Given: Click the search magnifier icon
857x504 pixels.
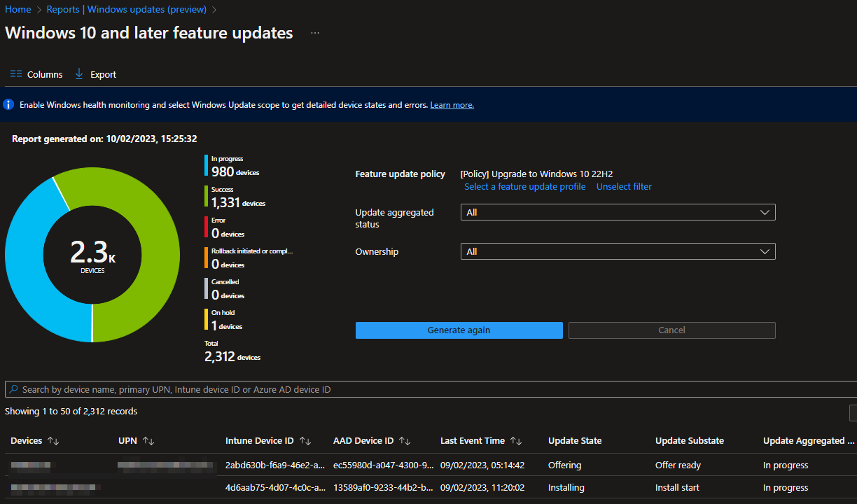Looking at the screenshot, I should [x=13, y=389].
